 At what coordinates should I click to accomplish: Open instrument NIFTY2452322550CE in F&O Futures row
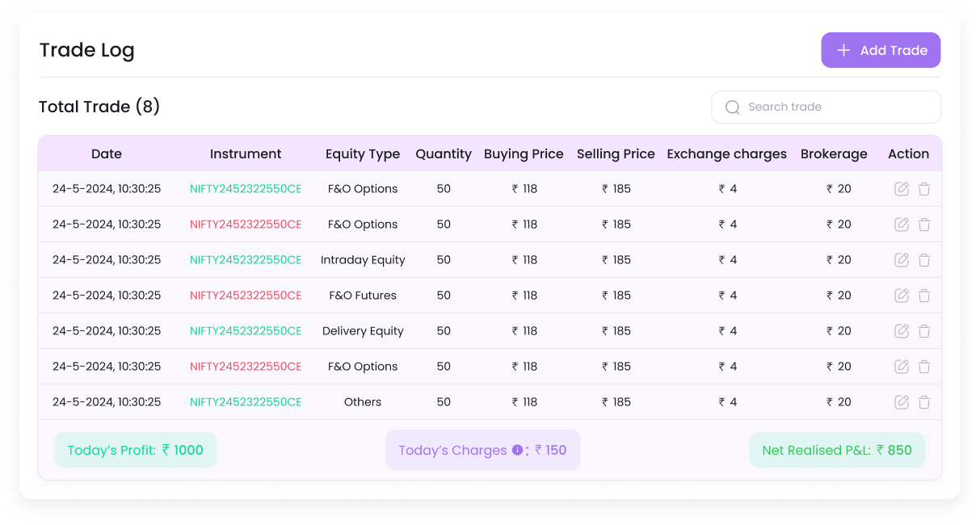coord(246,296)
